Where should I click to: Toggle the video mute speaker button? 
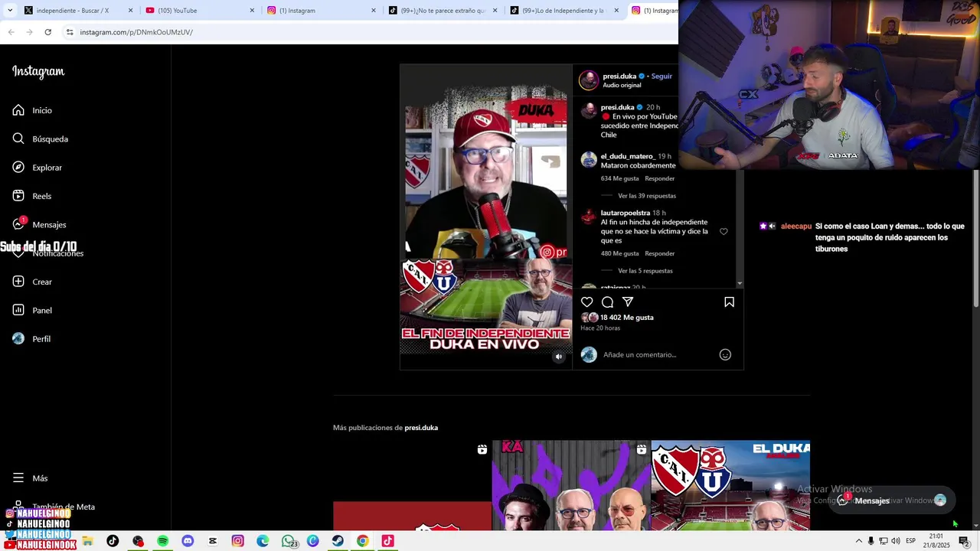coord(559,357)
